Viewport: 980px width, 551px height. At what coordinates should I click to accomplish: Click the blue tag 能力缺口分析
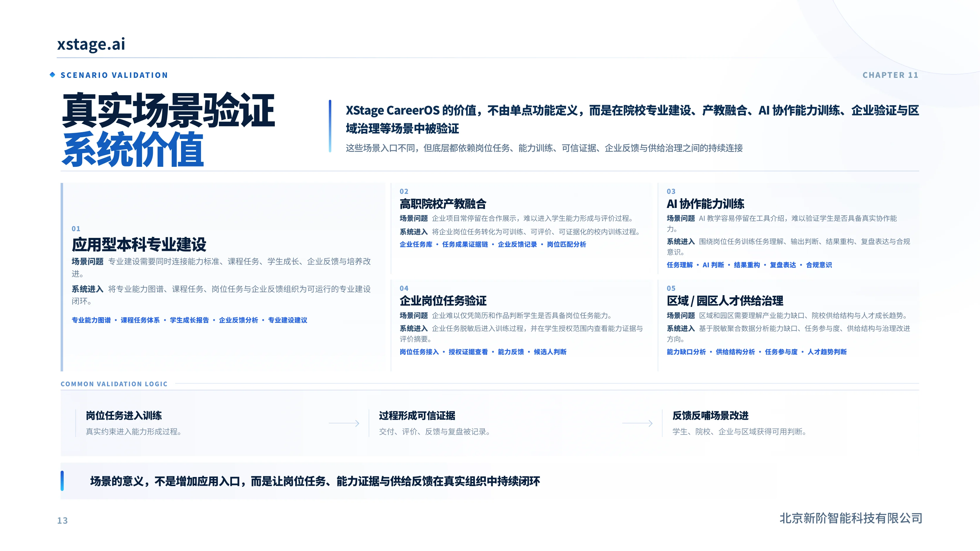click(686, 352)
